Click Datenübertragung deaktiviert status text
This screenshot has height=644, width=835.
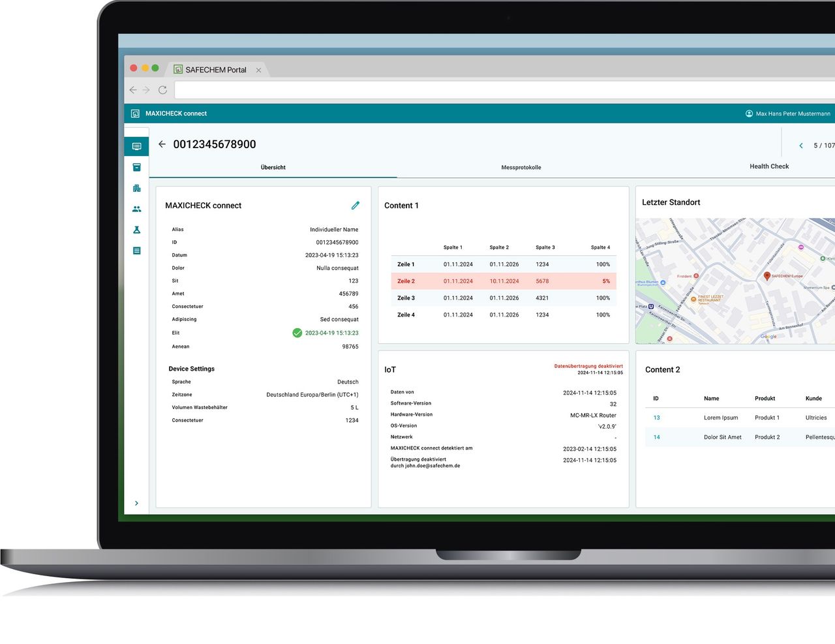[x=588, y=366]
